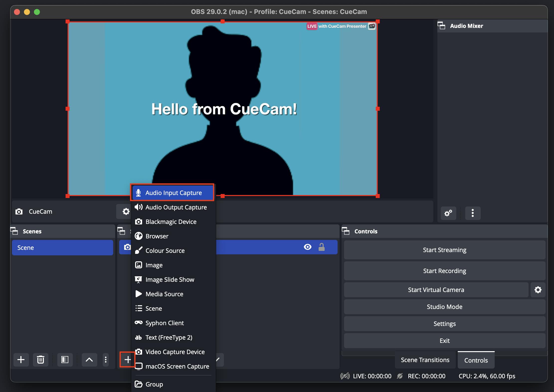
Task: Click the Group folder icon
Action: coord(138,384)
